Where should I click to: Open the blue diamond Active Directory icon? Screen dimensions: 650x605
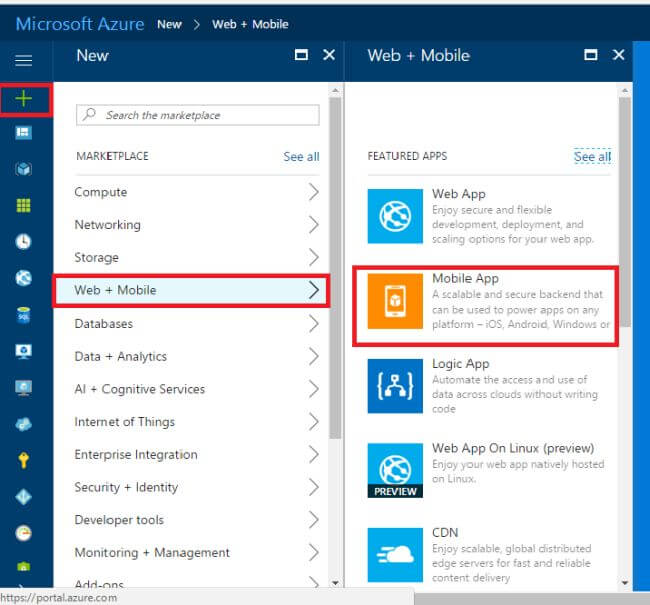[24, 497]
